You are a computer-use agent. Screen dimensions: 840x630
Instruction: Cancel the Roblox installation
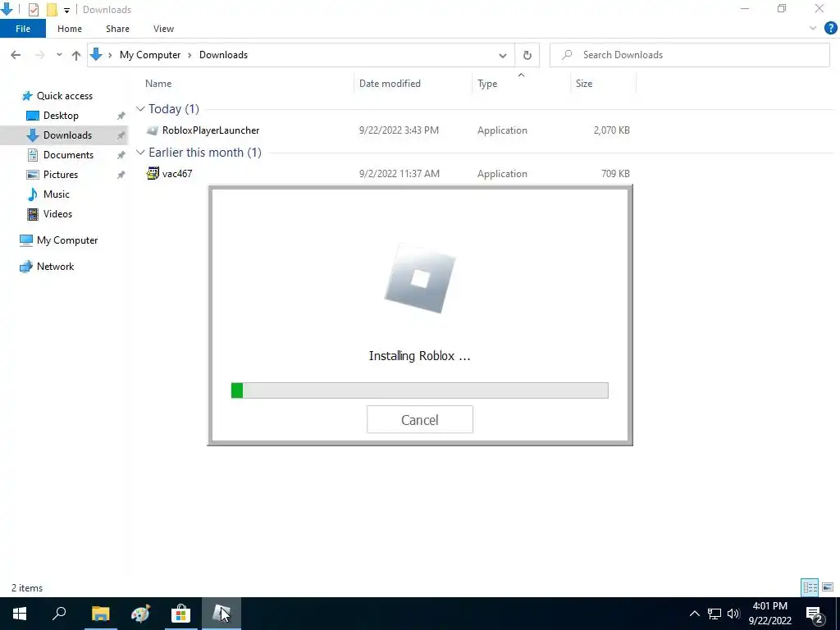click(419, 419)
